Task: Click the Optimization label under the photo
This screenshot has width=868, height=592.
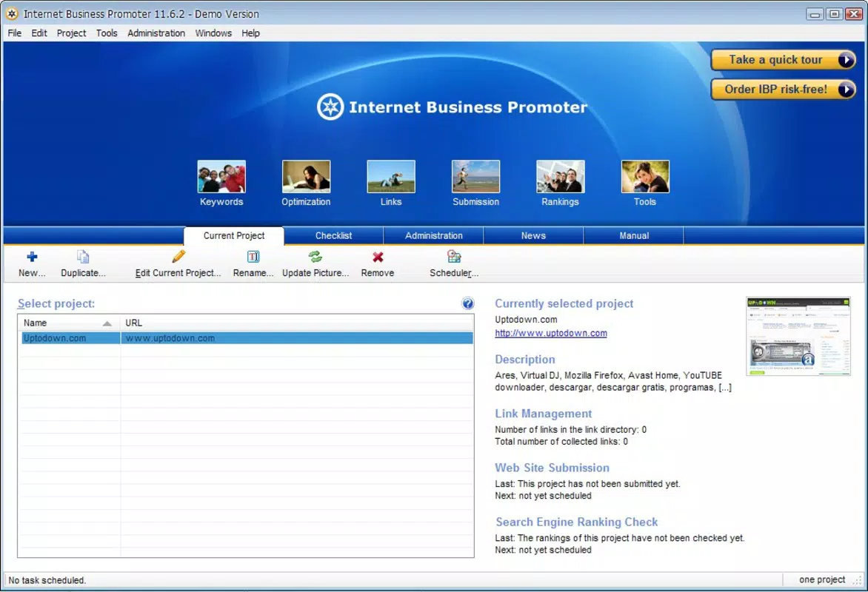Action: [x=306, y=202]
